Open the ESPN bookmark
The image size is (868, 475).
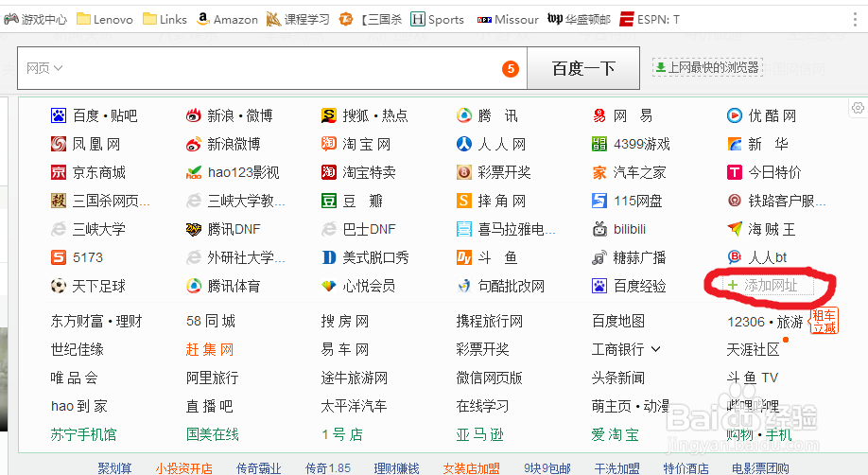pos(650,20)
